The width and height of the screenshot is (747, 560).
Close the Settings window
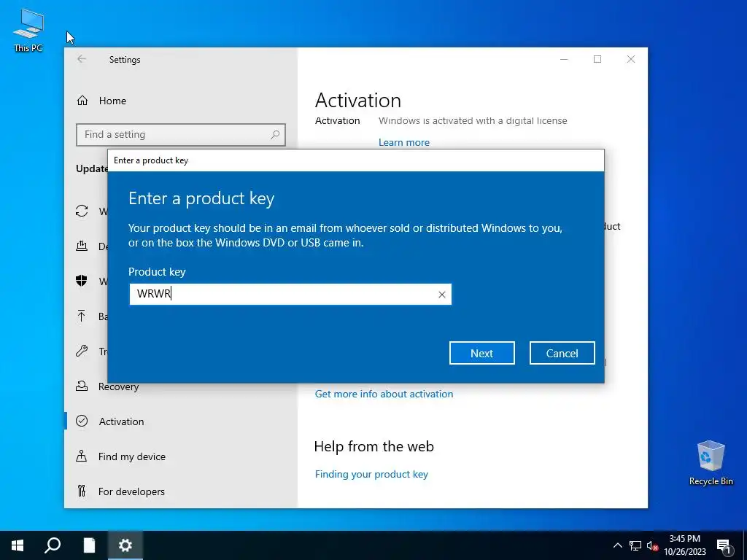pyautogui.click(x=631, y=59)
